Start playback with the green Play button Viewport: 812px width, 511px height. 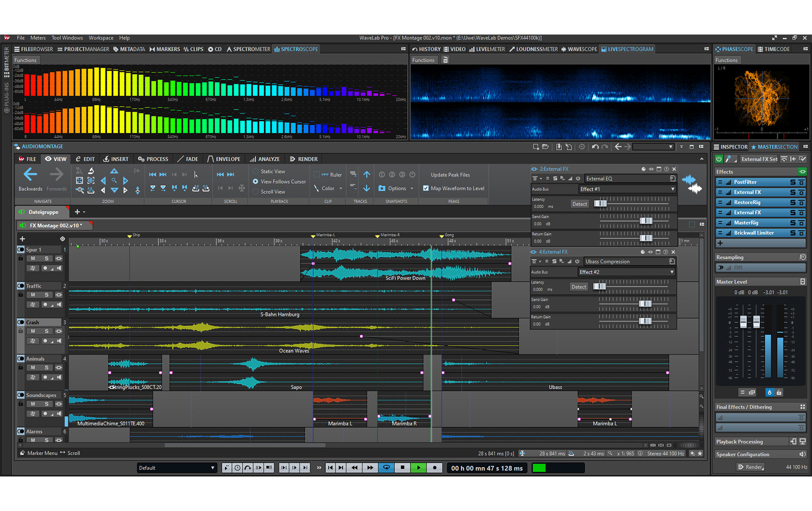(419, 468)
